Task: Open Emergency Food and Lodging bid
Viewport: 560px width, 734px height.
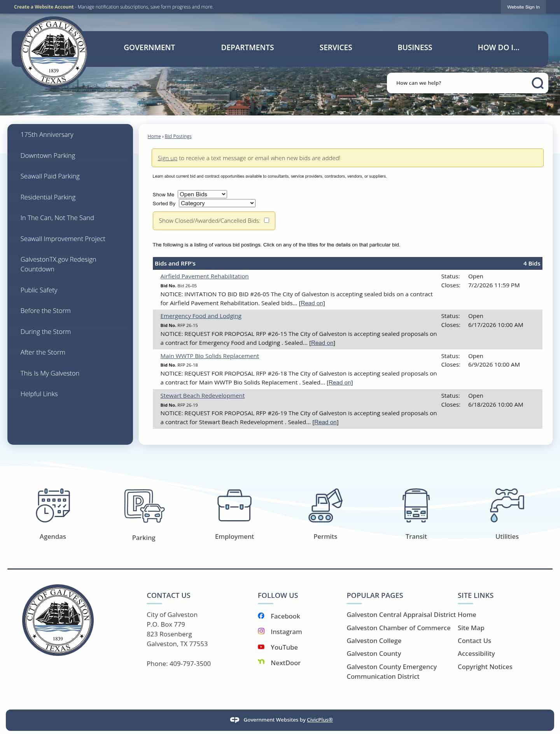Action: 201,316
